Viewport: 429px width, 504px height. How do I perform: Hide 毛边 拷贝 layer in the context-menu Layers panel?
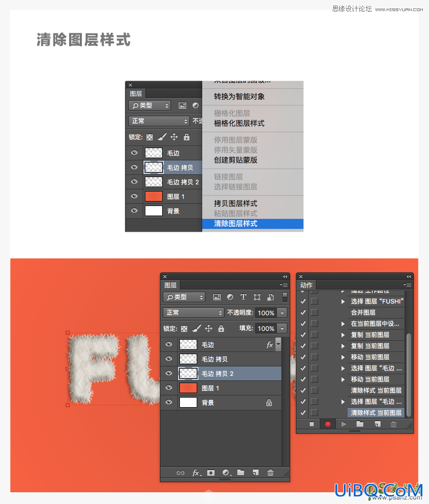click(x=134, y=167)
